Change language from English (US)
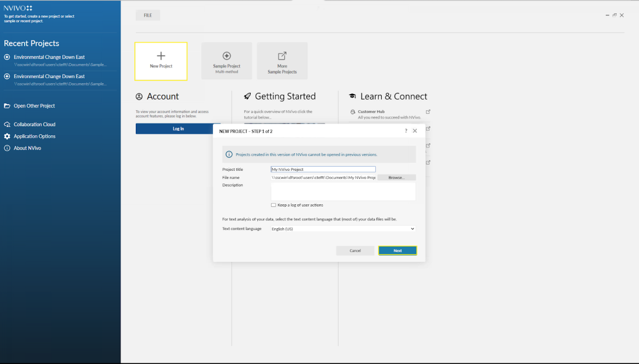 click(342, 229)
